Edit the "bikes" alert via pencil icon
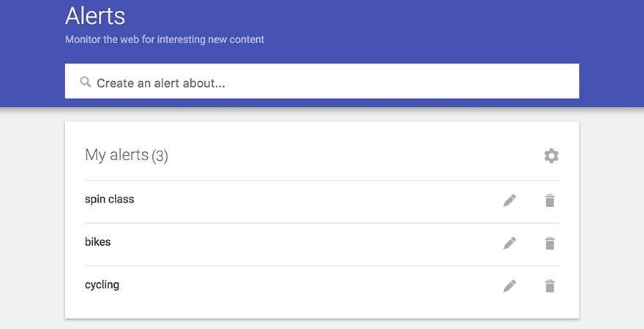This screenshot has width=644, height=329. [x=509, y=243]
